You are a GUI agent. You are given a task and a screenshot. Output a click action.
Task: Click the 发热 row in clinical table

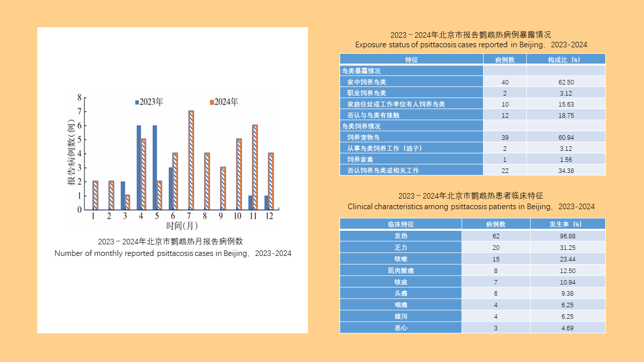[400, 236]
